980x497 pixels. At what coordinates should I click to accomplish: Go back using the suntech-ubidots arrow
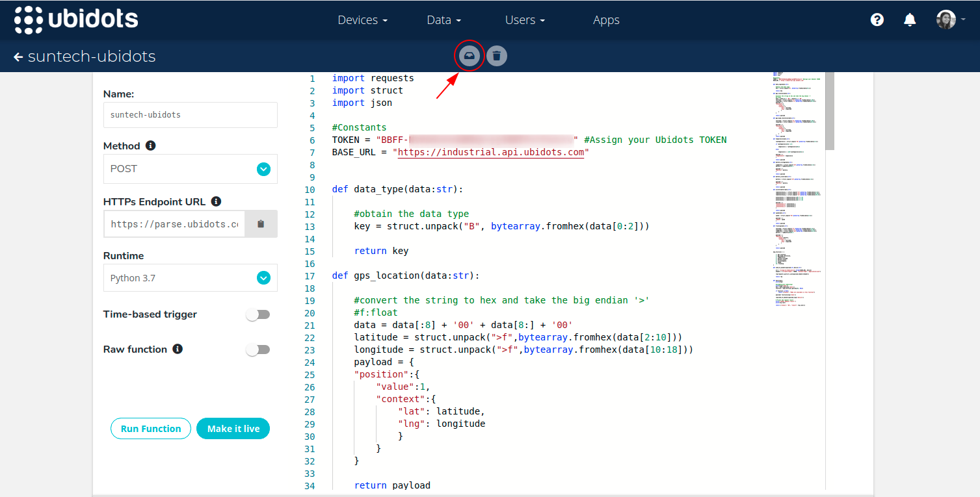(x=18, y=57)
